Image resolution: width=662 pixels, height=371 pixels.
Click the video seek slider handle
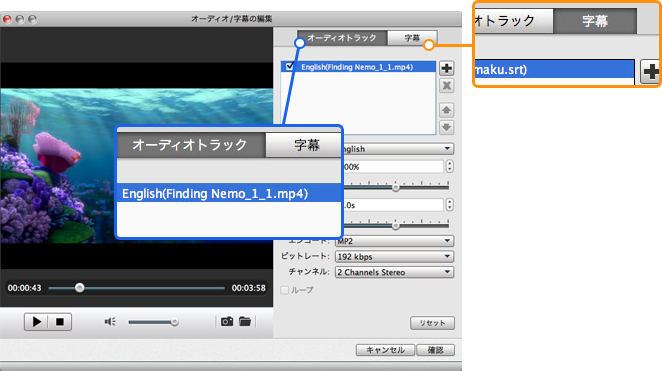79,288
